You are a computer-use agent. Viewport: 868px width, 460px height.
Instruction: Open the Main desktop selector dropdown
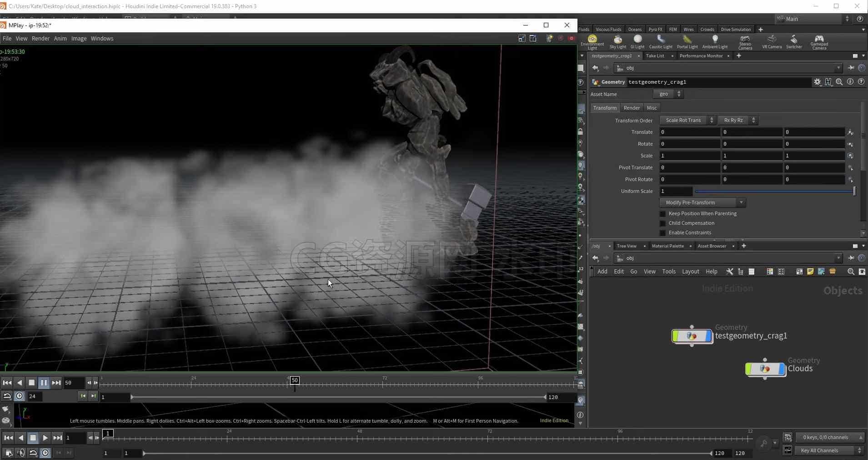(x=813, y=19)
